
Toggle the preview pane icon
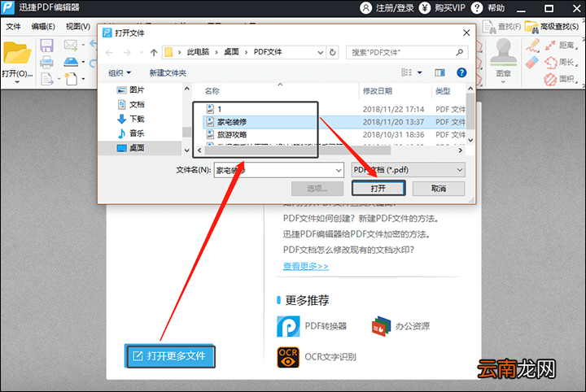coord(439,72)
